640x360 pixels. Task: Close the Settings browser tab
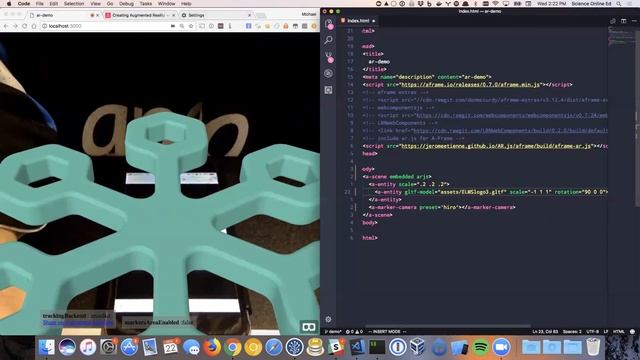(x=249, y=15)
